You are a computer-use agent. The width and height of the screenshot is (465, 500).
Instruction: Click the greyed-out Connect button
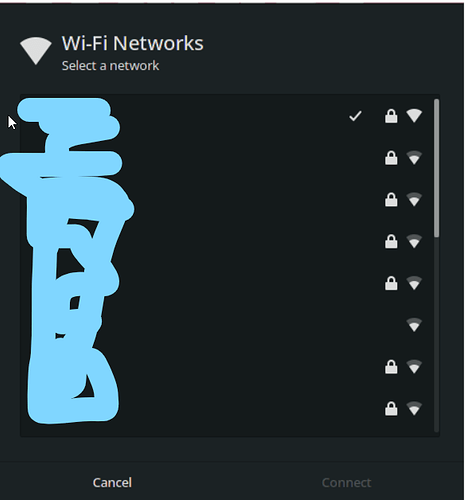point(346,482)
